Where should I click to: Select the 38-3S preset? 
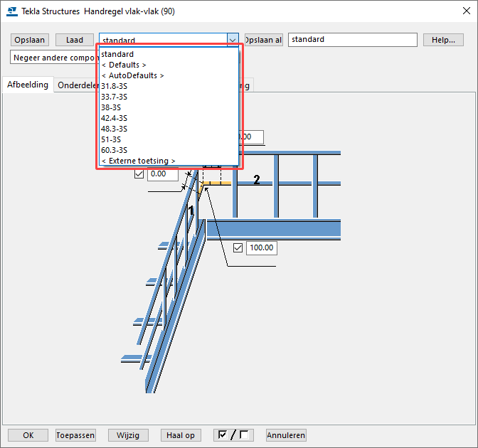tap(169, 107)
